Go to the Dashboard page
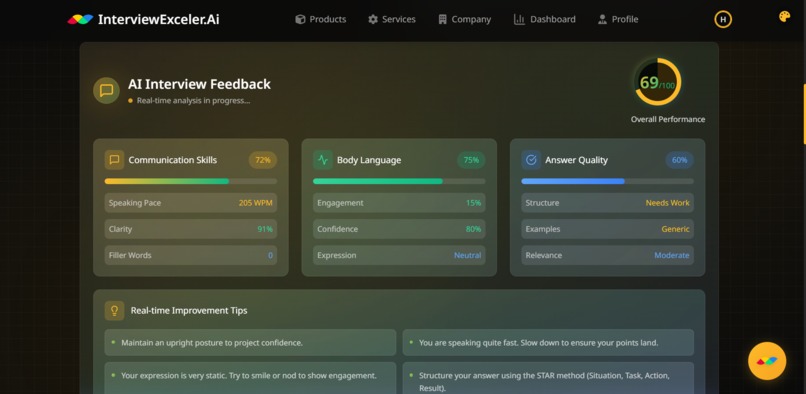Screen dimensions: 806x394 pyautogui.click(x=545, y=20)
